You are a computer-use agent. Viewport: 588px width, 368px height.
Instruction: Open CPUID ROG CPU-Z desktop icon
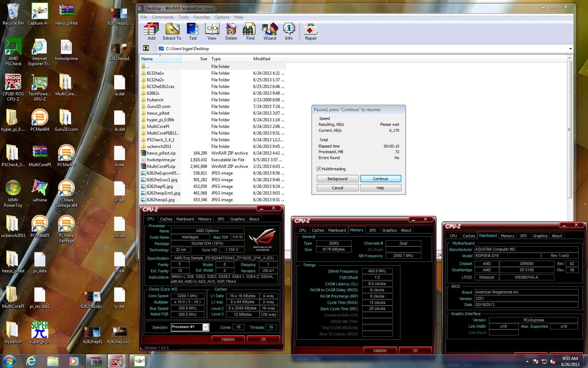pos(13,87)
